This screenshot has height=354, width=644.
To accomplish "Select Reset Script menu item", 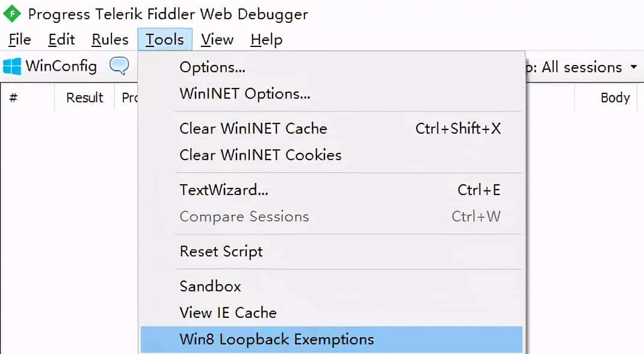I will click(221, 251).
